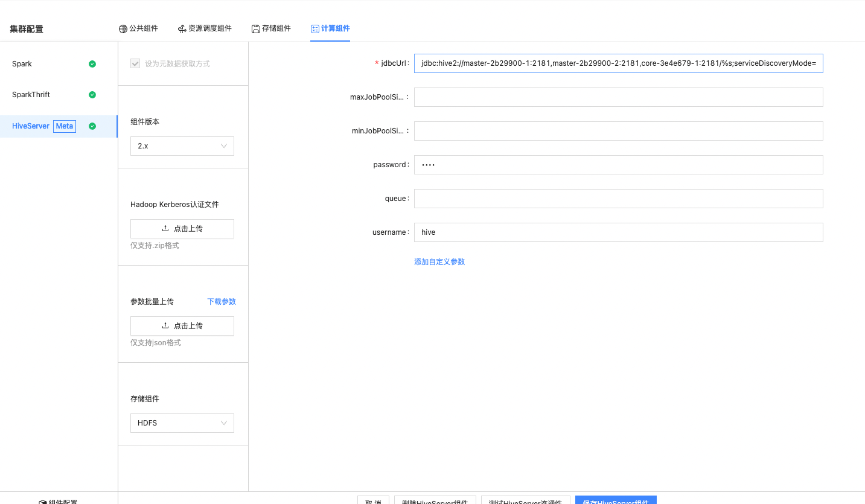The image size is (865, 504).
Task: Click the green status check beside SparkThrift
Action: coord(92,95)
